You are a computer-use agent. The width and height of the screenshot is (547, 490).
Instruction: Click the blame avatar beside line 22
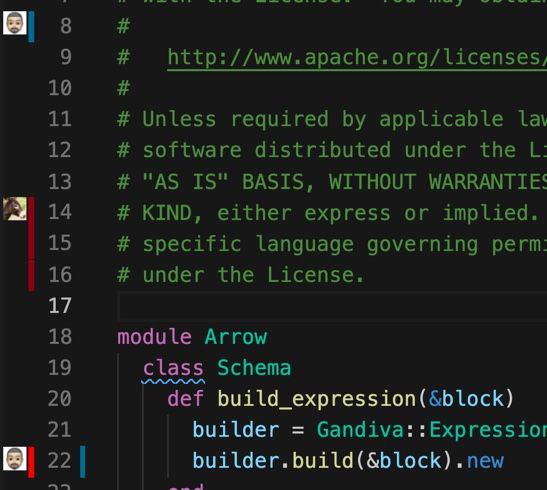click(15, 458)
